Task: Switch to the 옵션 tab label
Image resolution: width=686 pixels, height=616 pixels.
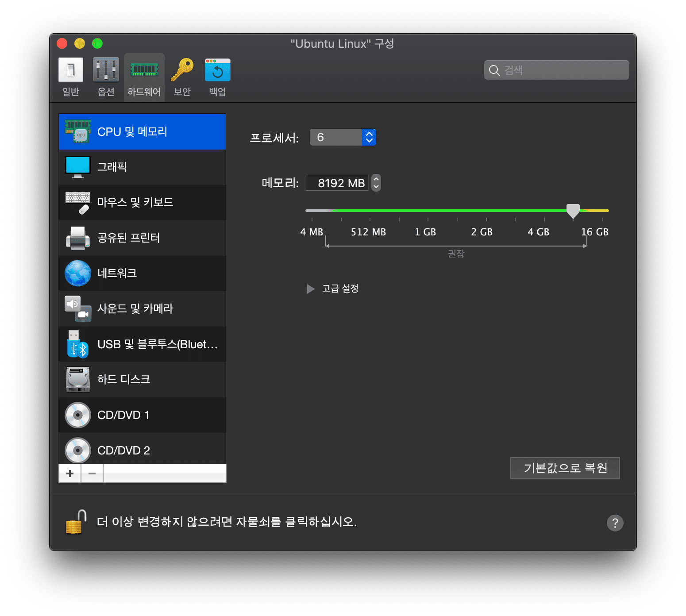Action: click(x=106, y=92)
